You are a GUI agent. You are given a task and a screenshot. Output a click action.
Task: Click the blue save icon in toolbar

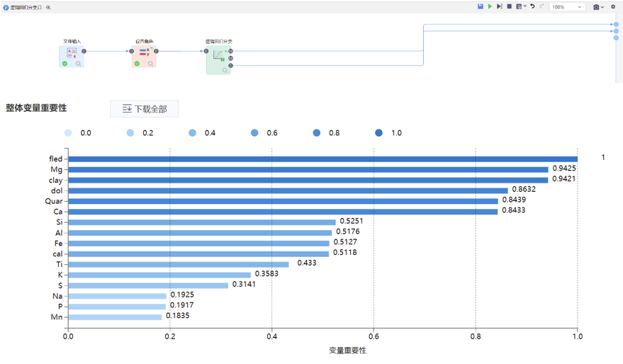[481, 6]
